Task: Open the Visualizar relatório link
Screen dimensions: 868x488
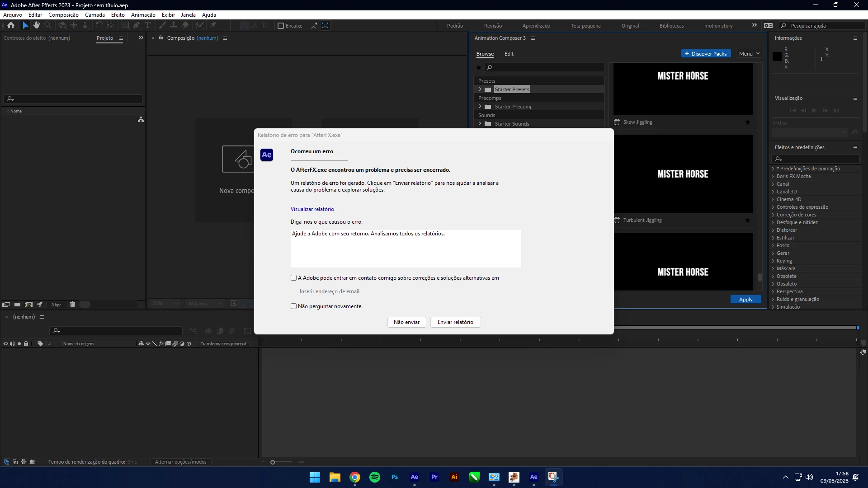Action: coord(312,209)
